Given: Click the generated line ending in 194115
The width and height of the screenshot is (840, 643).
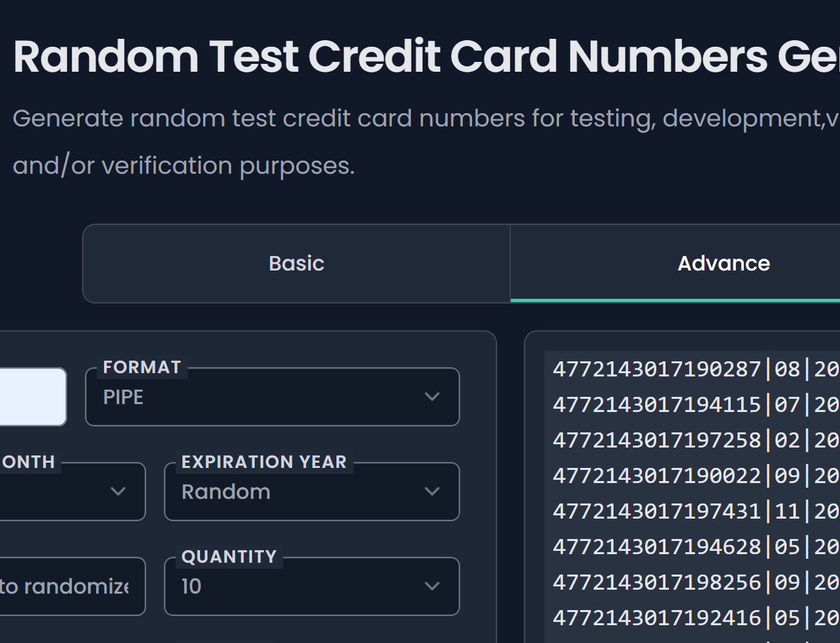Looking at the screenshot, I should point(656,405).
